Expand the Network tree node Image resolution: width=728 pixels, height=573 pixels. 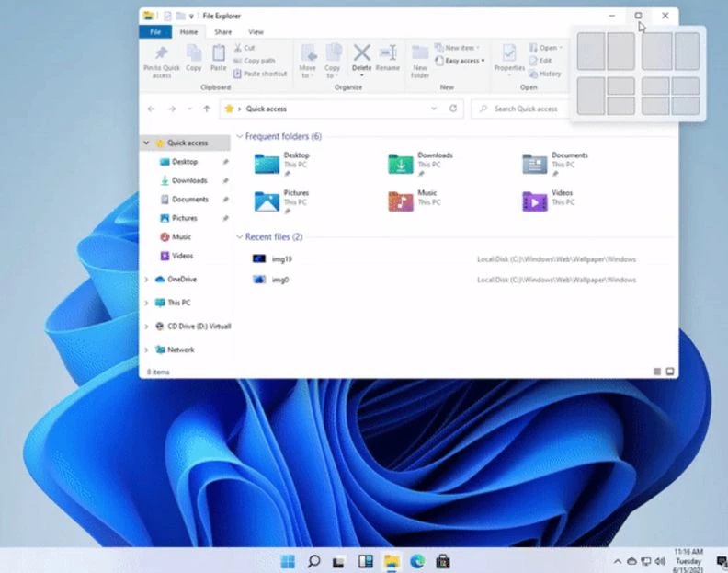point(147,350)
